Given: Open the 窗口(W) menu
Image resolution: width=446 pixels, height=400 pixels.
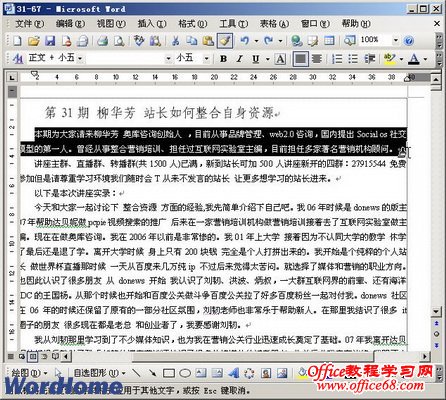Looking at the screenshot, I should (x=315, y=24).
